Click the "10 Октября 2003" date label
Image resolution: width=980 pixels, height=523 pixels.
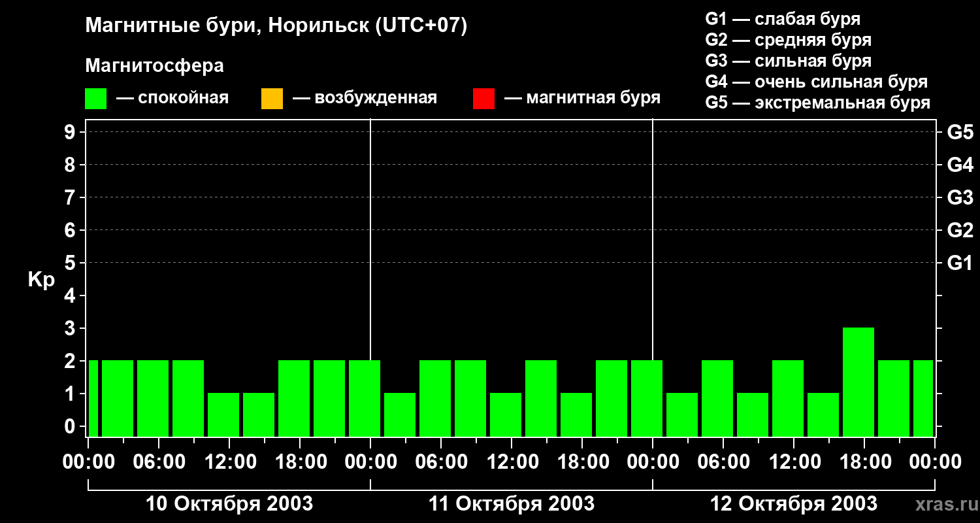(x=229, y=504)
